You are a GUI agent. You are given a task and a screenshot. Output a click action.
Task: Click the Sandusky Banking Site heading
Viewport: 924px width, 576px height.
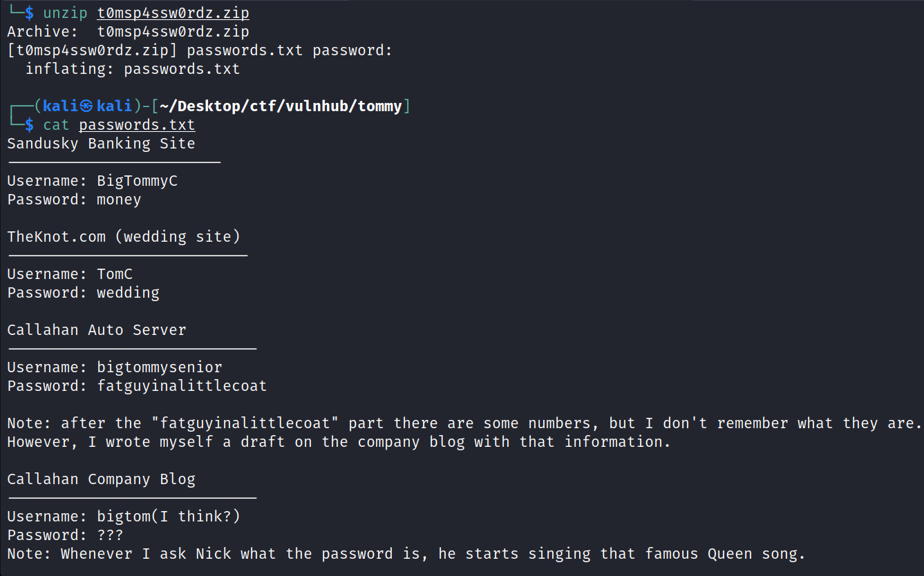(x=101, y=144)
